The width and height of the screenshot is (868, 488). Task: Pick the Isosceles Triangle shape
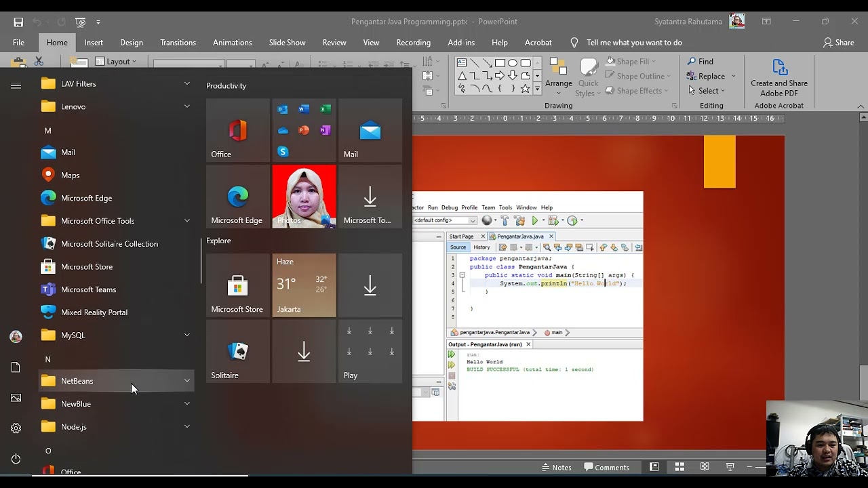[x=461, y=76]
